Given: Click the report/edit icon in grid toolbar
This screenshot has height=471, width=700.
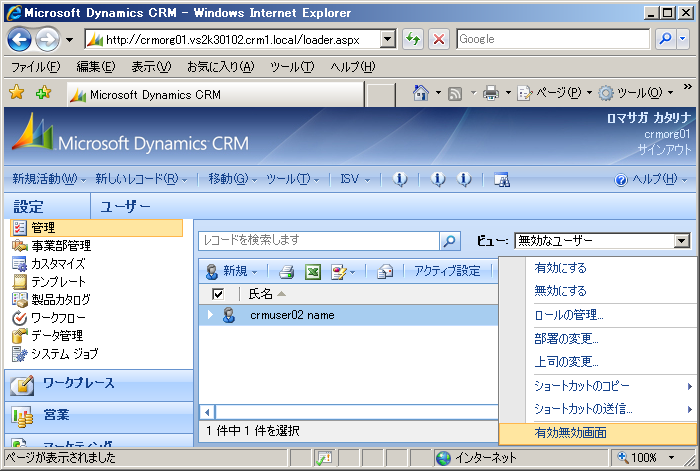Looking at the screenshot, I should (339, 271).
